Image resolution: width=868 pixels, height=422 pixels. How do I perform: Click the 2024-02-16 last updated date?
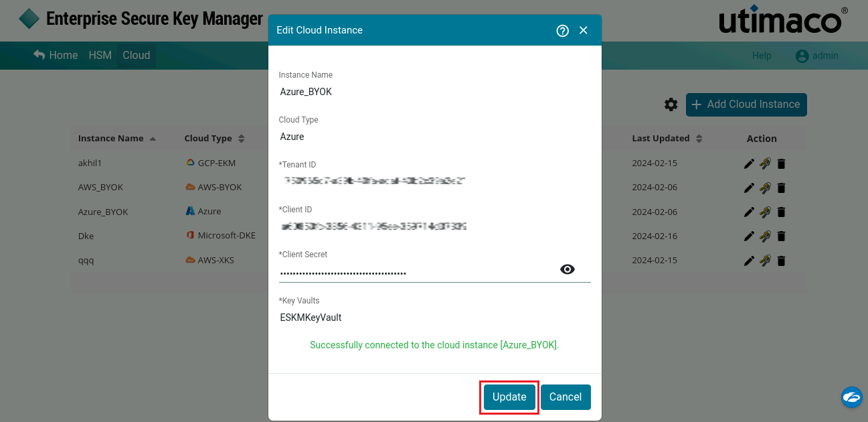tap(655, 236)
